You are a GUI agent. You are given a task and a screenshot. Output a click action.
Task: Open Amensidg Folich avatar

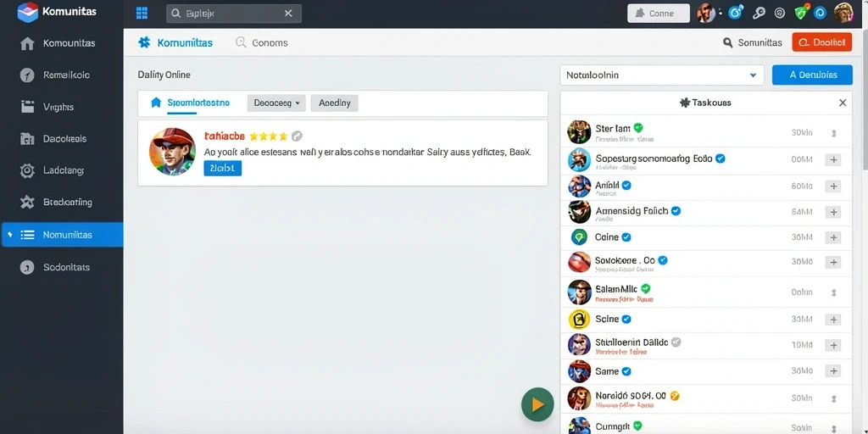(579, 212)
